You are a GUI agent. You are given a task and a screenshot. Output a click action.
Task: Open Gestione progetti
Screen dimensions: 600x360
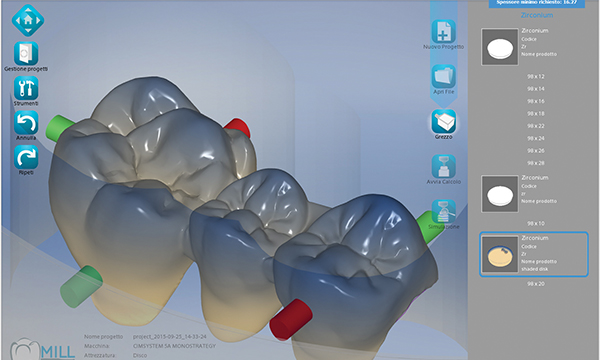(x=26, y=54)
